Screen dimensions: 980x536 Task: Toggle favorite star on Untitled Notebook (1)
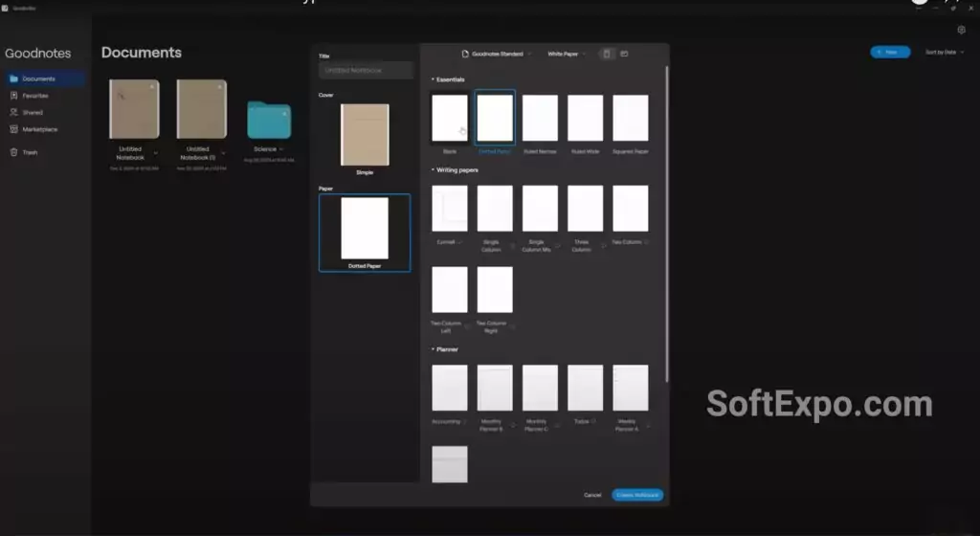click(219, 86)
